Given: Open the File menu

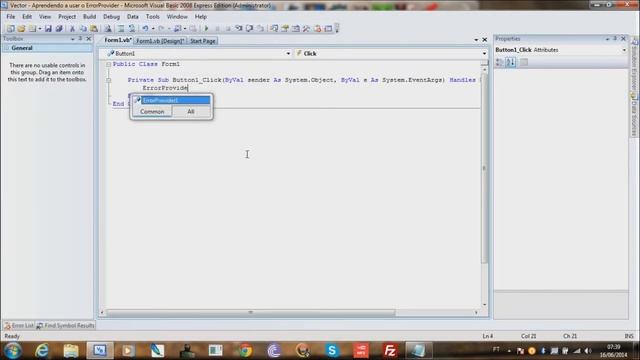Looking at the screenshot, I should [11, 17].
